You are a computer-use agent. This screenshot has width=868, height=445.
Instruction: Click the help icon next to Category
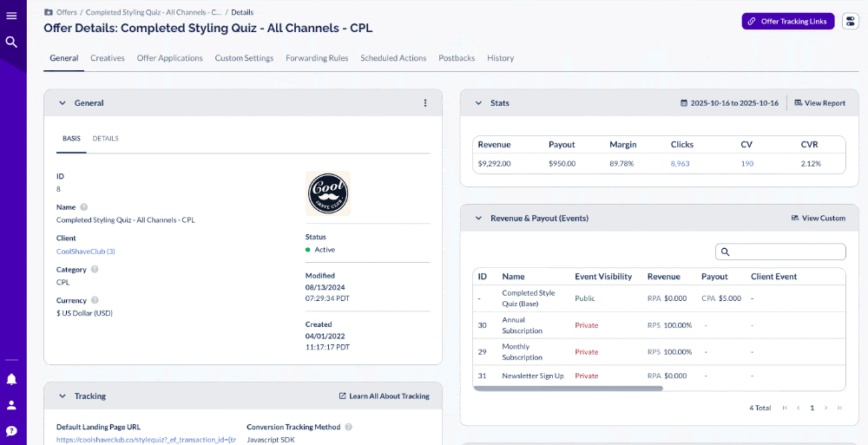[95, 270]
